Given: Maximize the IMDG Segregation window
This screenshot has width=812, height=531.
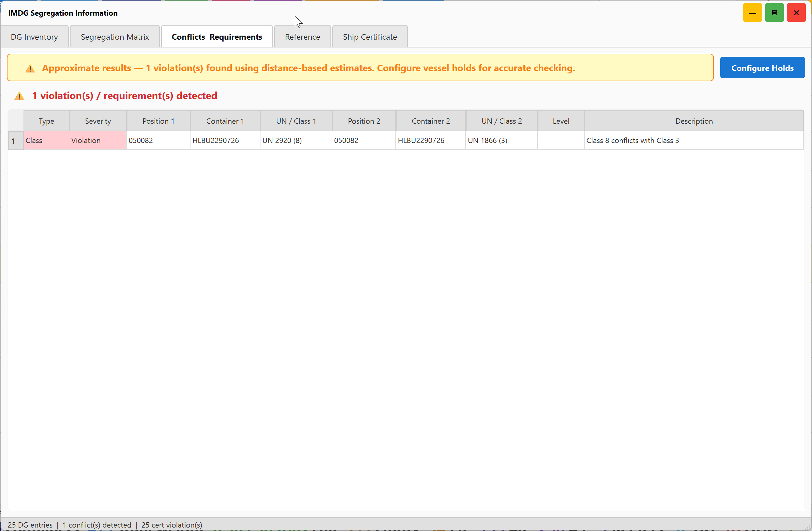Looking at the screenshot, I should 774,12.
